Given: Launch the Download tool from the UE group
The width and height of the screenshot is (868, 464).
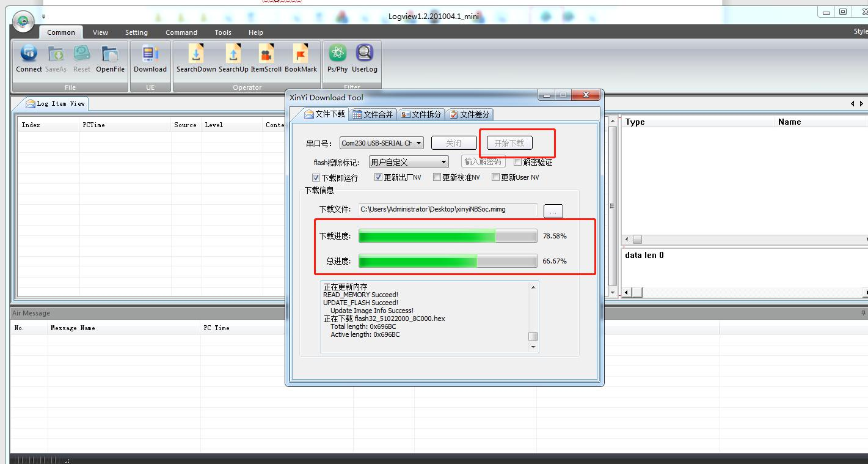Looking at the screenshot, I should (150, 54).
